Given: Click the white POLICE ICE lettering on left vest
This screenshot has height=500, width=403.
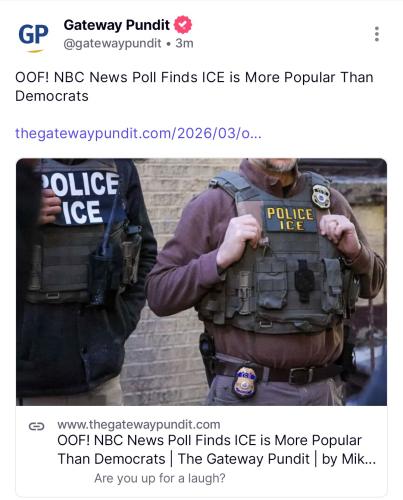Looking at the screenshot, I should click(x=80, y=198).
